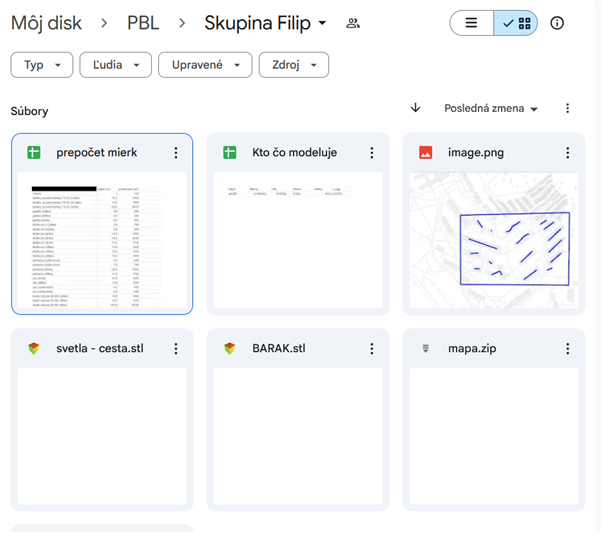Open more options for BARAK.stl
Viewport: 602px width, 533px height.
(x=372, y=349)
